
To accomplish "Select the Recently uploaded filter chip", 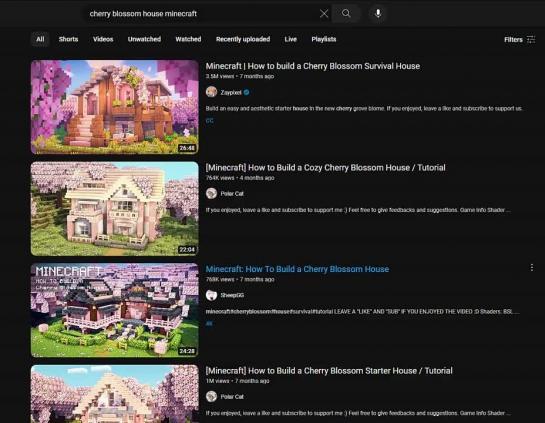I will 243,39.
